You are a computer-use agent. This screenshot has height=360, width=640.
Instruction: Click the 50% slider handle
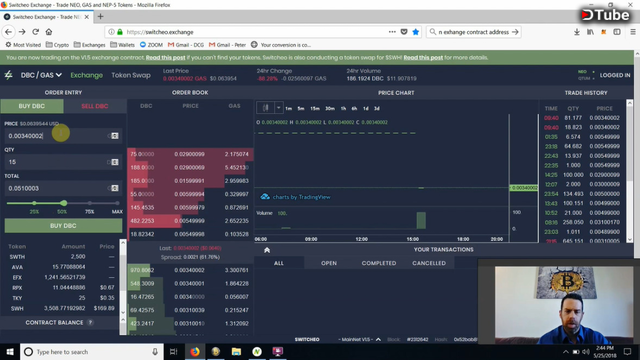64,203
